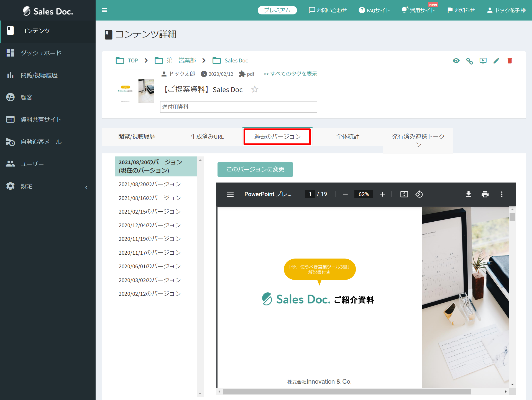This screenshot has height=400, width=532.
Task: Download the PDF from the viewer toolbar
Action: click(469, 194)
